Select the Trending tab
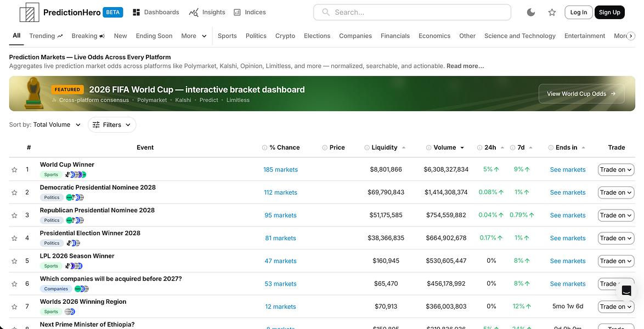Viewport: 644px width, 329px height. (46, 36)
